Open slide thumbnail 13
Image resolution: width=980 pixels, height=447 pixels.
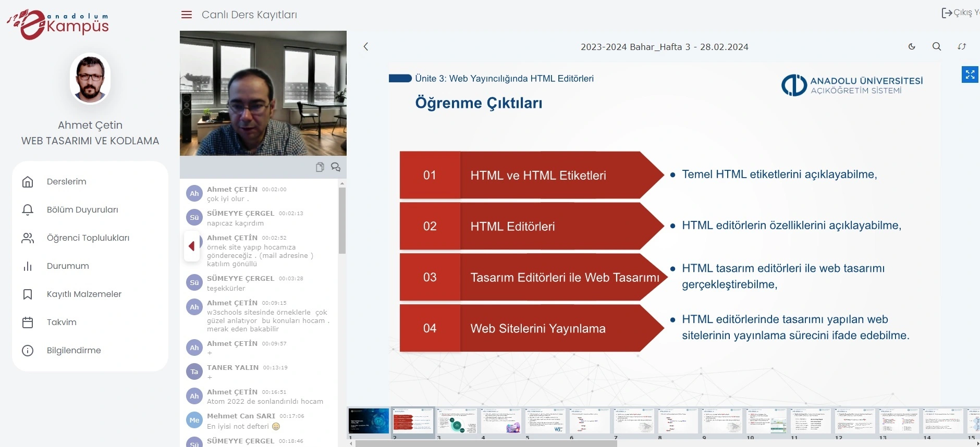[x=899, y=421]
